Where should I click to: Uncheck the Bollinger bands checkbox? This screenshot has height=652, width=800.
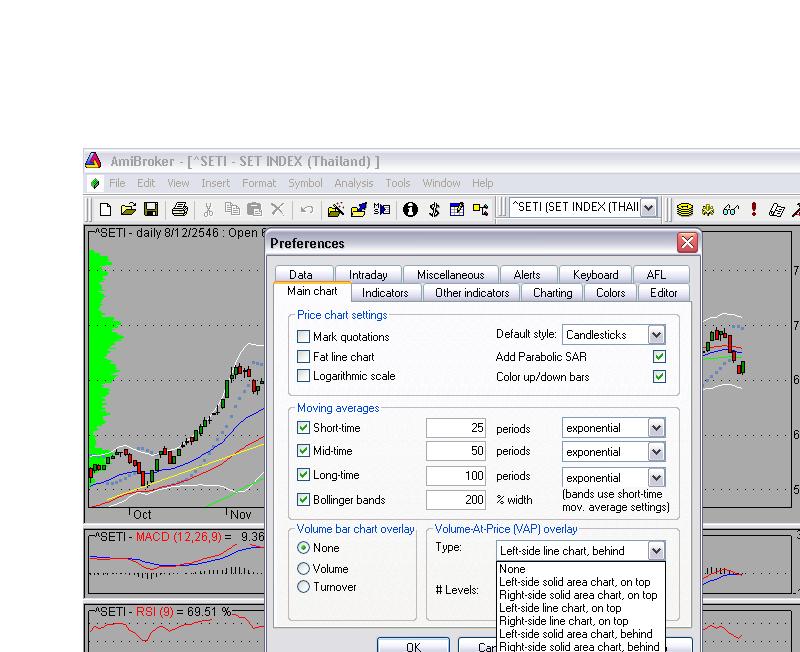coord(303,499)
